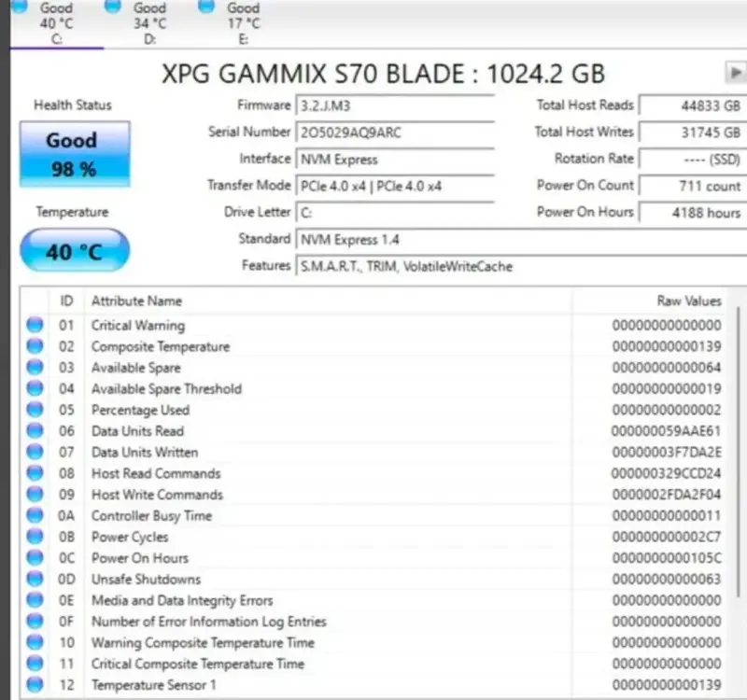Screen dimensions: 747x700
Task: Select the Critical Warning attribute name
Action: [138, 325]
